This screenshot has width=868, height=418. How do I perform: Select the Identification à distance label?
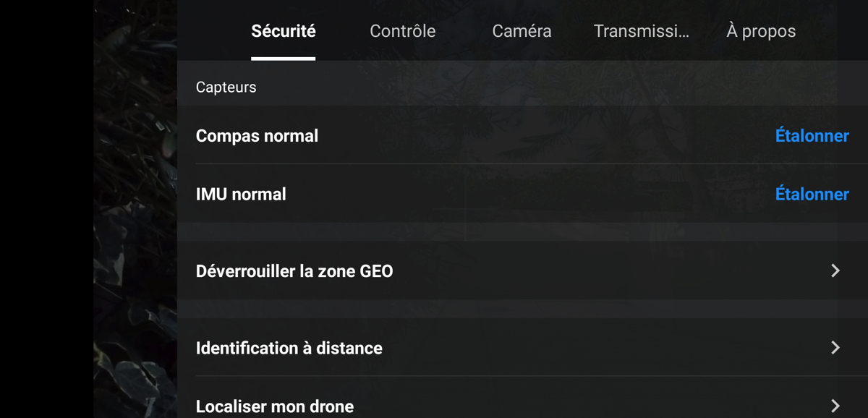[x=289, y=348]
